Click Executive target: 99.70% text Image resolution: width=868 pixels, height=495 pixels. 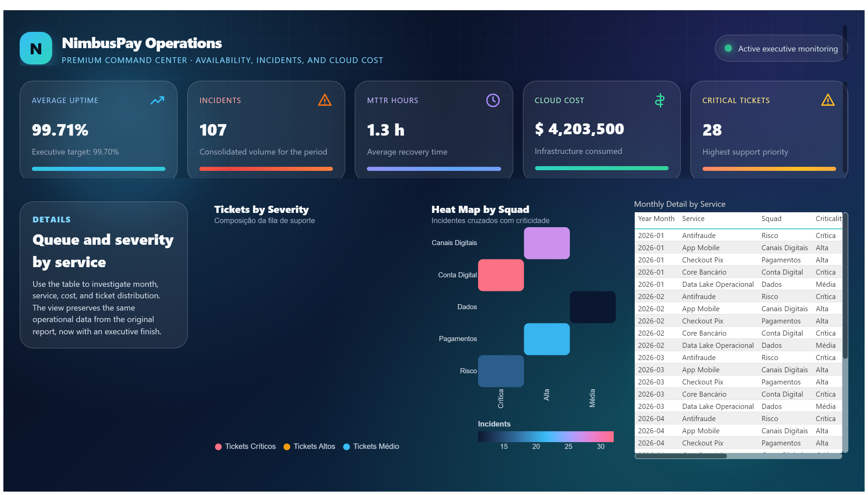[76, 152]
